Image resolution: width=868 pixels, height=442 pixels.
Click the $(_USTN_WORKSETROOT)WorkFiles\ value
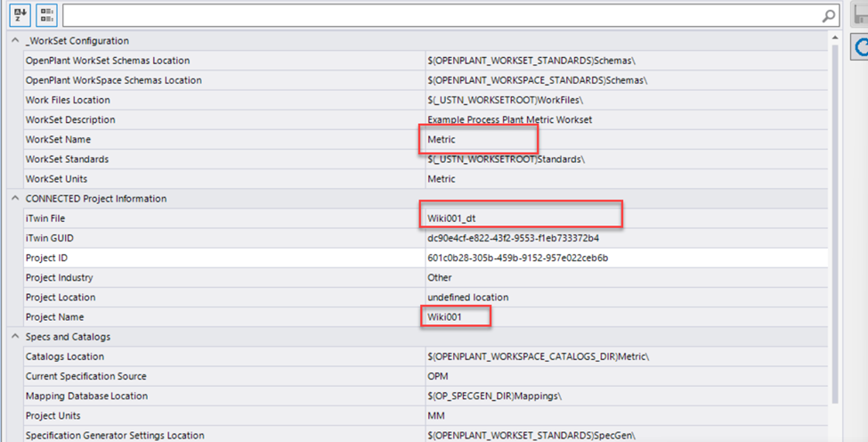coord(505,101)
